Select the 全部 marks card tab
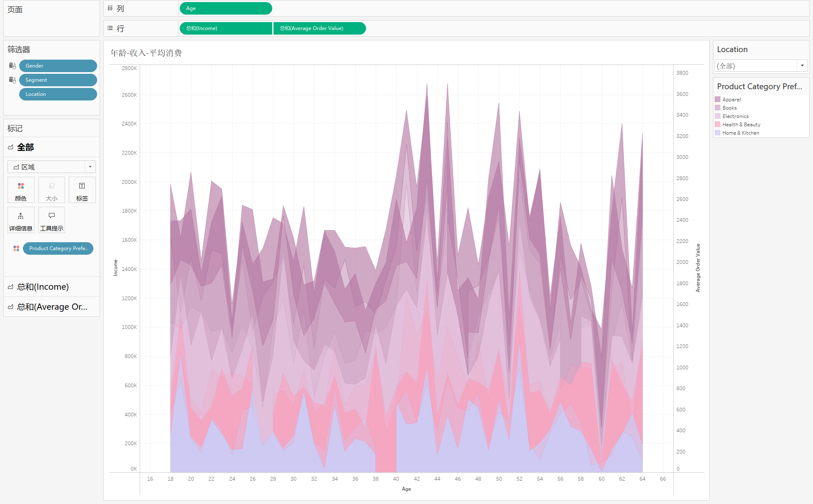813x504 pixels. coord(25,147)
